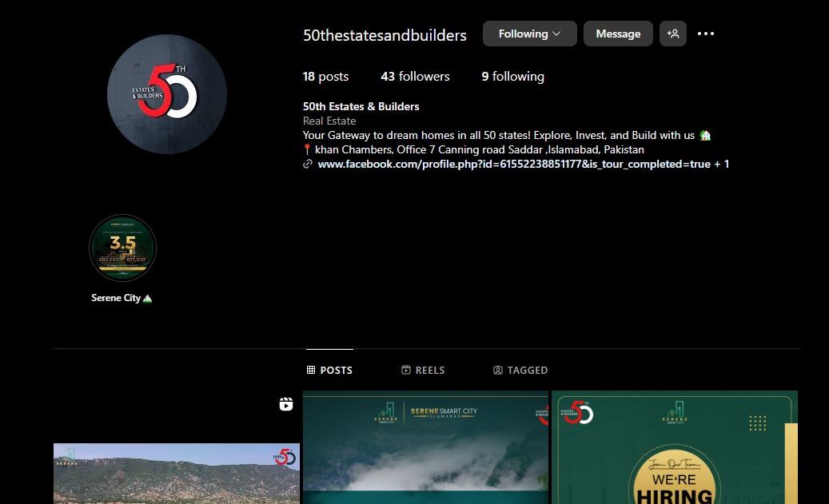The height and width of the screenshot is (504, 829).
Task: Open the Serene City story highlight
Action: 122,248
